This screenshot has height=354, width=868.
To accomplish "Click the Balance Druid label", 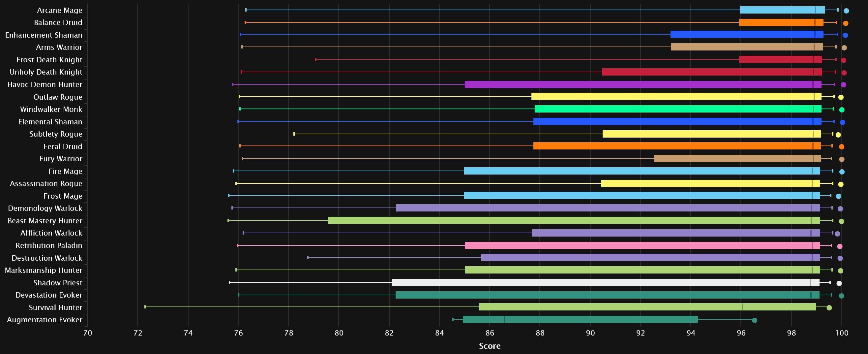I will [x=58, y=22].
